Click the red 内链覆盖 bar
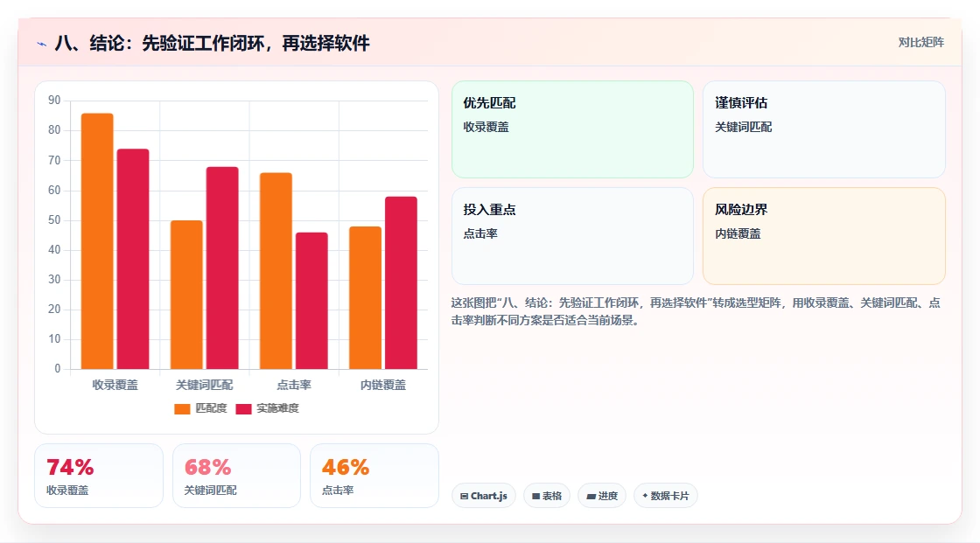The height and width of the screenshot is (543, 980). 401,282
